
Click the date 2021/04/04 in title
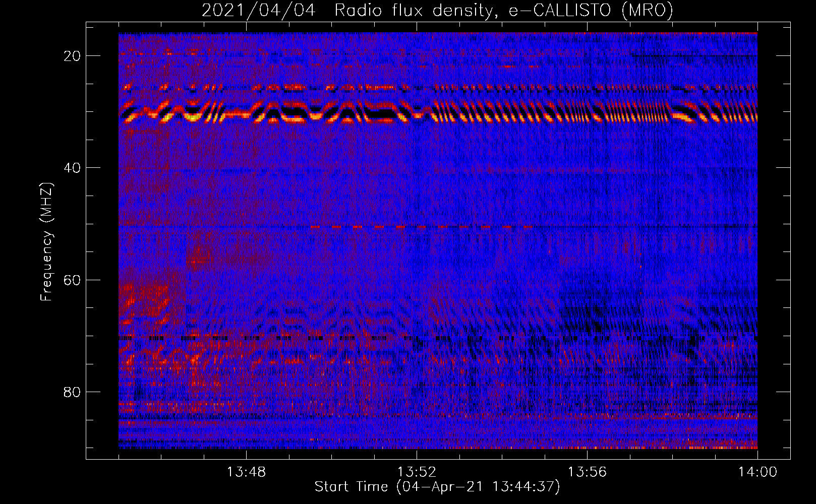(x=259, y=10)
